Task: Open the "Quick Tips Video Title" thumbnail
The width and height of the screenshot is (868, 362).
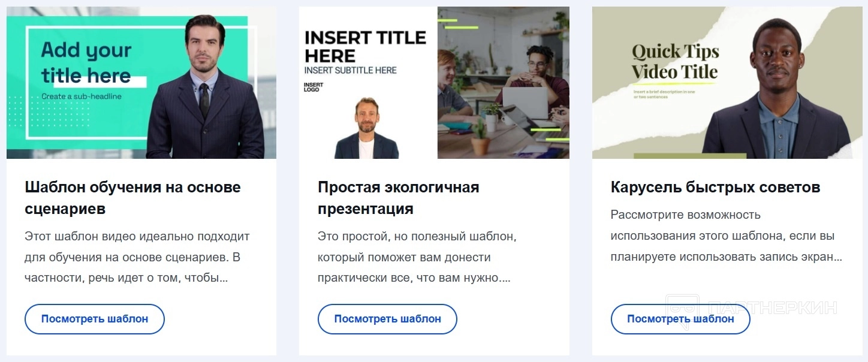Action: (727, 83)
